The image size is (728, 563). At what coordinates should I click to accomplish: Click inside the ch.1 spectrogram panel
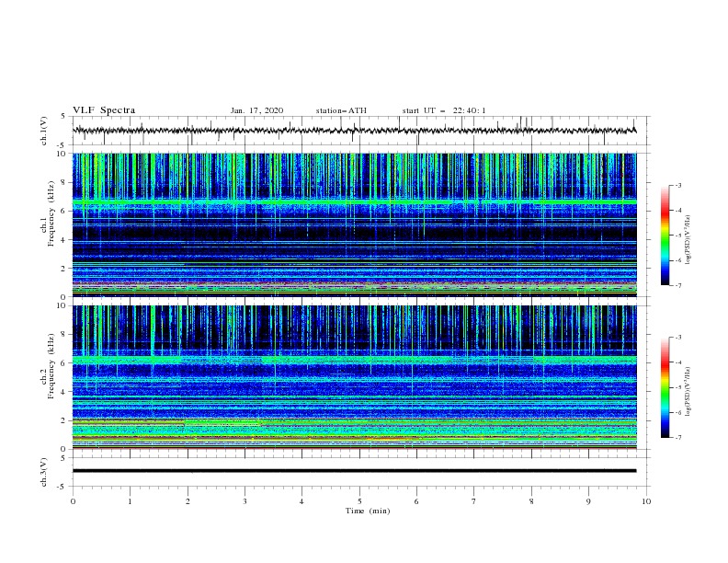355,224
